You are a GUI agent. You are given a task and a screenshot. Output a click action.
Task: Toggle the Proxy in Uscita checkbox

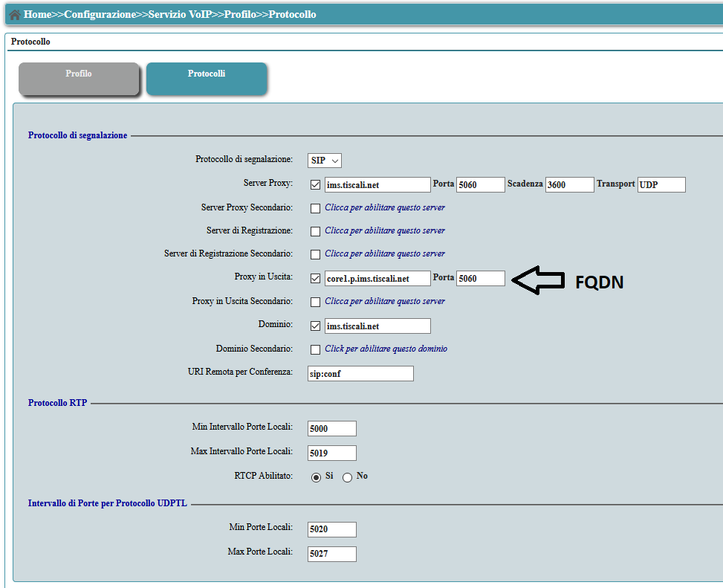point(315,279)
